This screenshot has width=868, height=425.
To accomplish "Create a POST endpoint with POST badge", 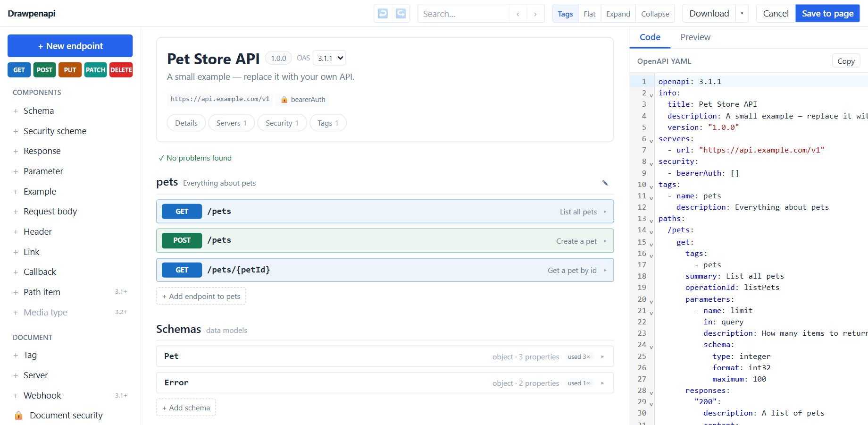I will (x=45, y=70).
